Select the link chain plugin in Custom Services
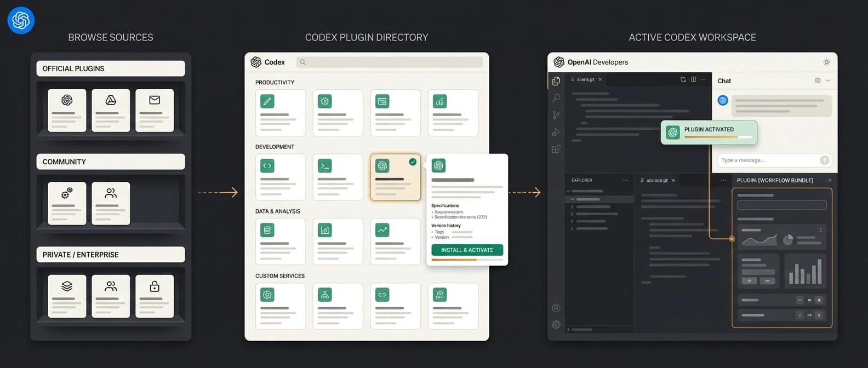 coord(396,306)
